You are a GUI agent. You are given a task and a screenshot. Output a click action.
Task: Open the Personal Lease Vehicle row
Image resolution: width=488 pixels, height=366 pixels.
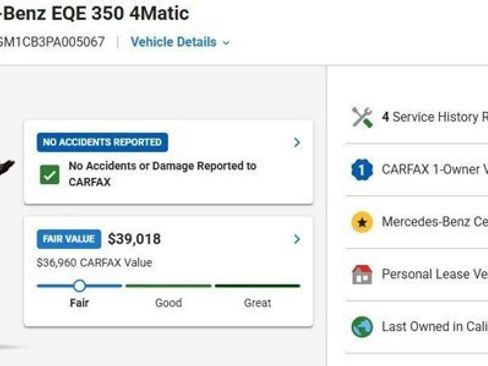pyautogui.click(x=417, y=274)
